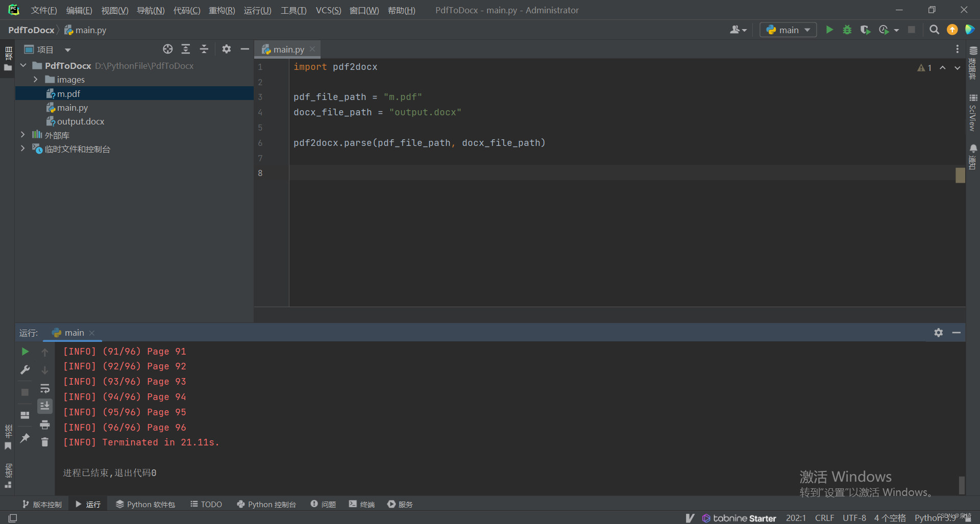Click tabnine Starter status widget
Image resolution: width=980 pixels, height=524 pixels.
click(x=739, y=518)
